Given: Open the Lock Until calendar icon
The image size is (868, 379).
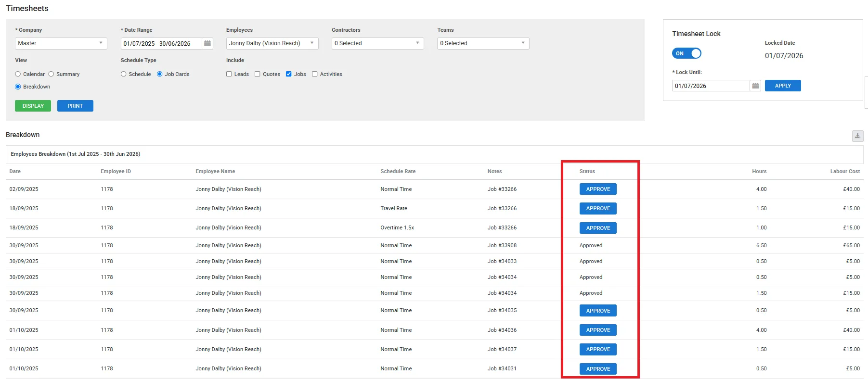Looking at the screenshot, I should click(x=755, y=86).
